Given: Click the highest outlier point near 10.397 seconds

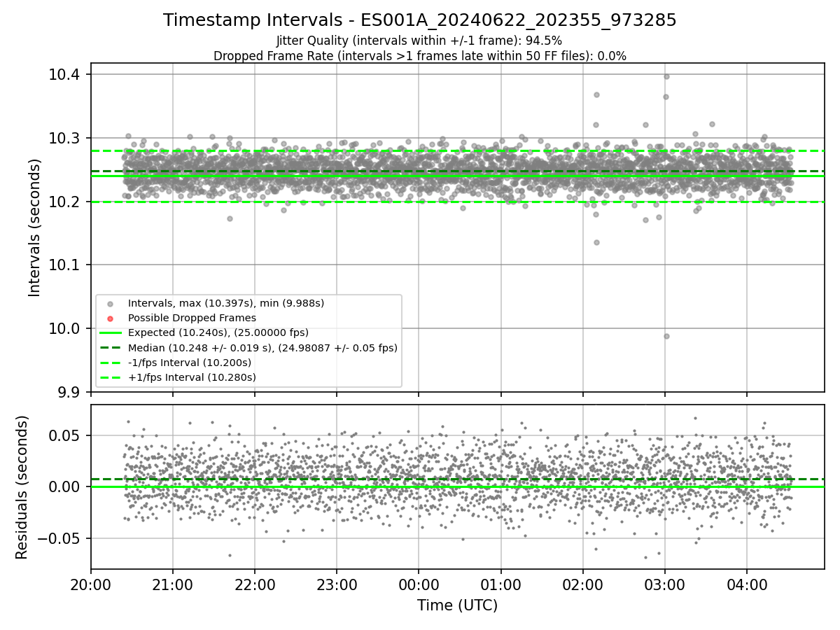Looking at the screenshot, I should pyautogui.click(x=666, y=76).
